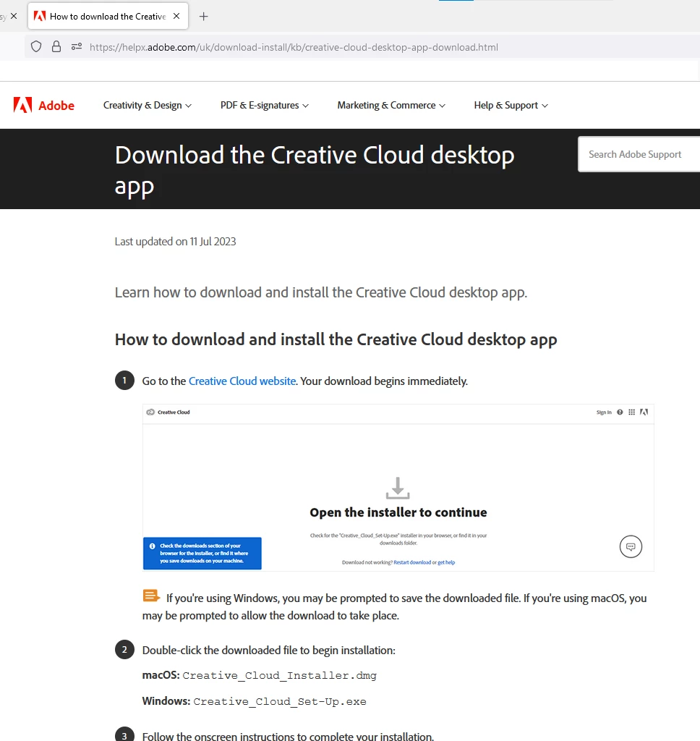Click the shield tracking protection icon
Image resolution: width=700 pixels, height=741 pixels.
36,47
